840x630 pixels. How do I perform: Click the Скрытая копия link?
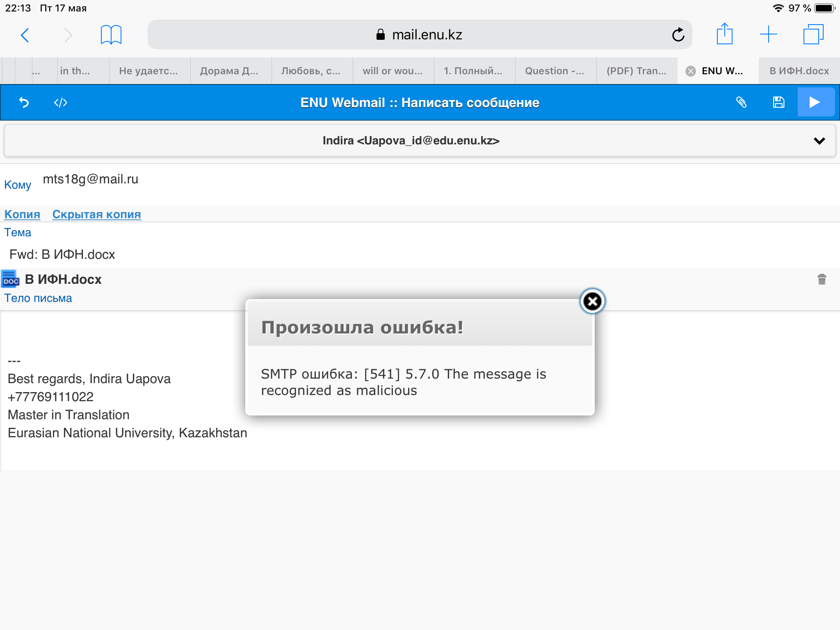pos(96,214)
